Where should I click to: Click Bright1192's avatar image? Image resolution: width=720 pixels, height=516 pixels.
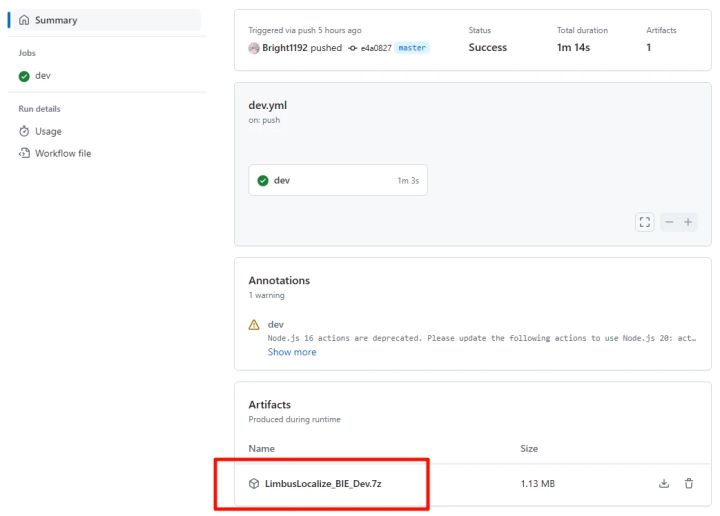(254, 48)
